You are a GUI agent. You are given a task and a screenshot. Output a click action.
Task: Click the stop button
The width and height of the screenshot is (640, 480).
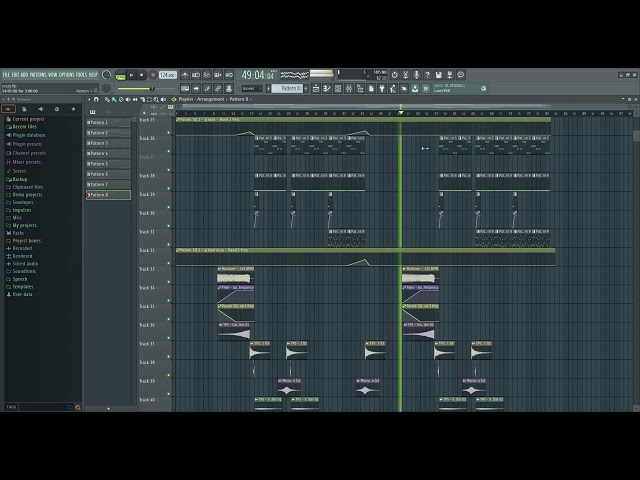click(x=142, y=75)
